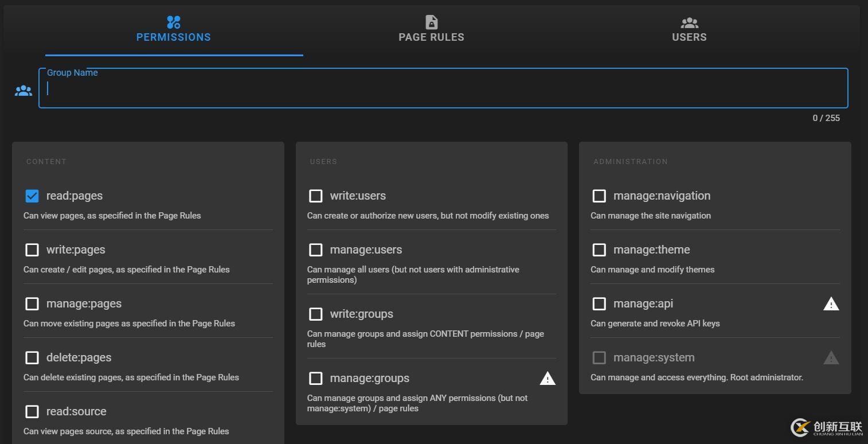Tick the manage:navigation checkbox
Screen dimensions: 868x444
[599, 196]
